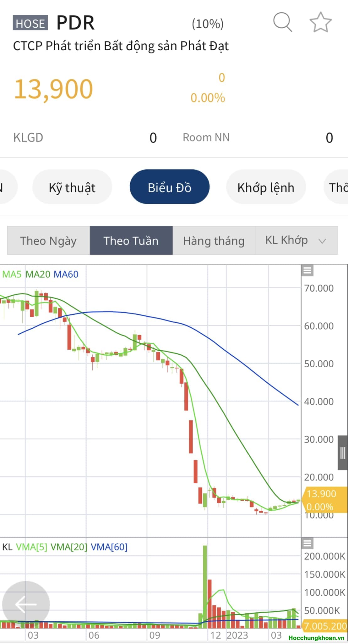Toggle the MA20 indicator legend
Screen dimensions: 348x644
tap(38, 274)
